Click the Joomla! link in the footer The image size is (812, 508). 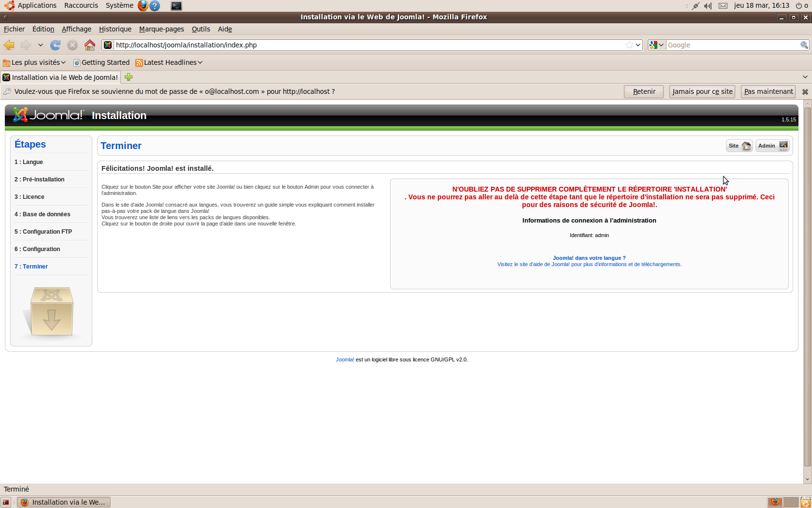345,359
